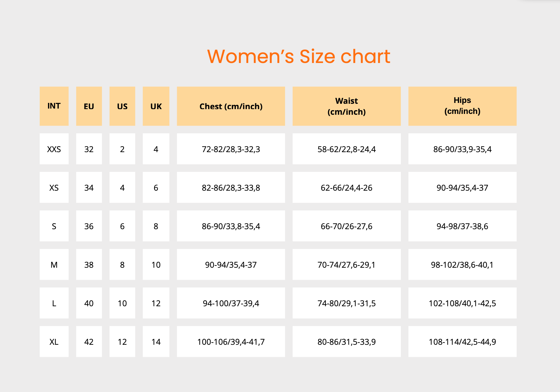Viewport: 560px width, 392px height.
Task: Click EU size 42 cell
Action: 89,342
